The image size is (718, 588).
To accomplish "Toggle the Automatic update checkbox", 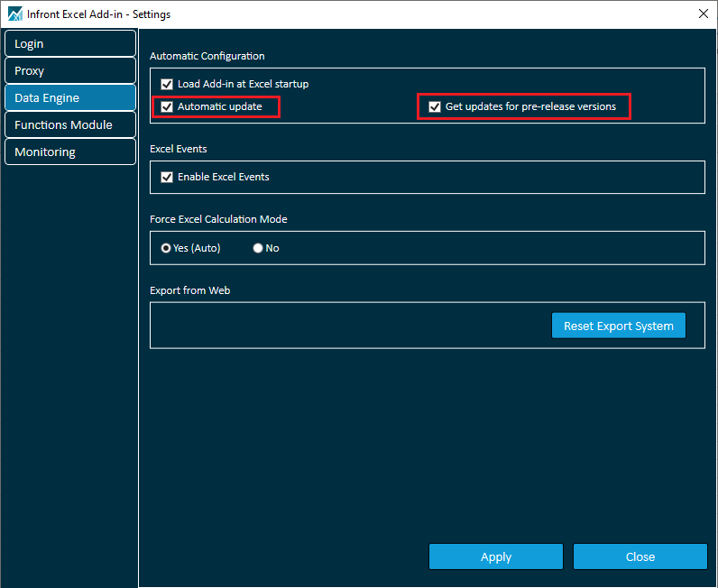I will 166,106.
